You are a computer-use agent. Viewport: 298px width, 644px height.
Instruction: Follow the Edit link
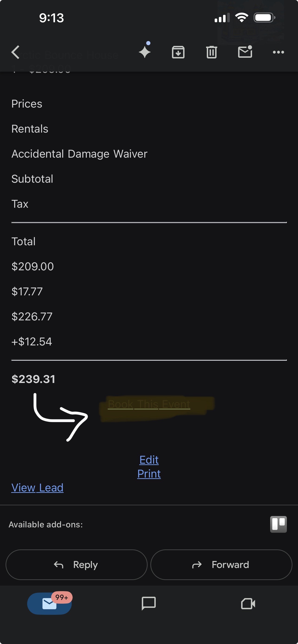coord(149,460)
